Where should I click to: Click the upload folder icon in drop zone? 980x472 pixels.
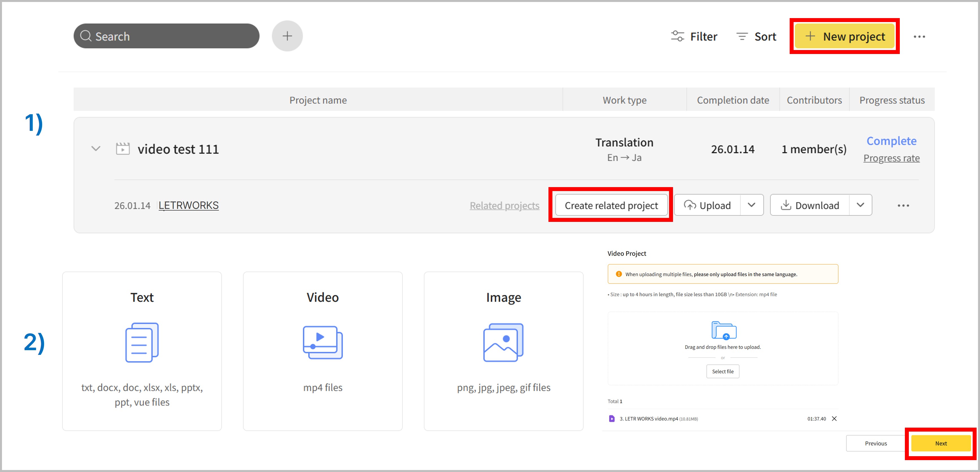click(x=724, y=330)
